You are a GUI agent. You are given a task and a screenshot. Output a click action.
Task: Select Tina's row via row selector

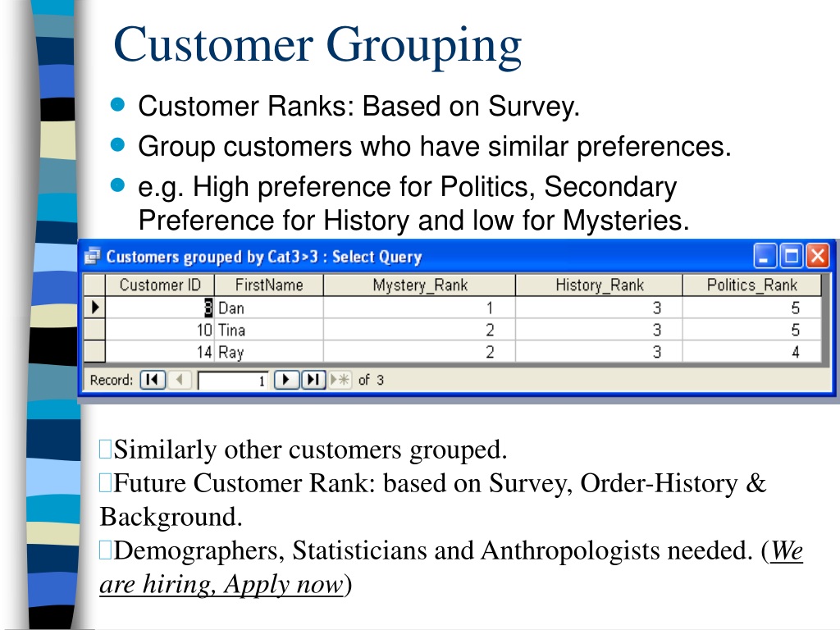[x=95, y=330]
